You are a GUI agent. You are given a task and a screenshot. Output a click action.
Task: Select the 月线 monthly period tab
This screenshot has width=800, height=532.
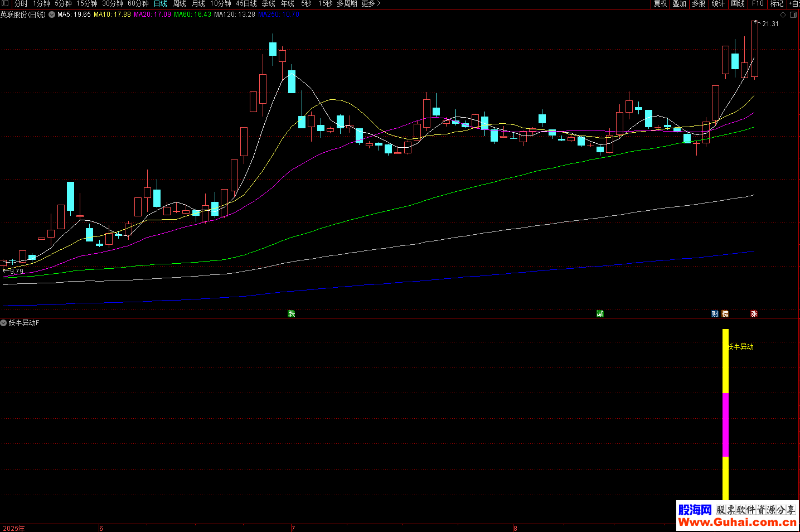tap(198, 3)
